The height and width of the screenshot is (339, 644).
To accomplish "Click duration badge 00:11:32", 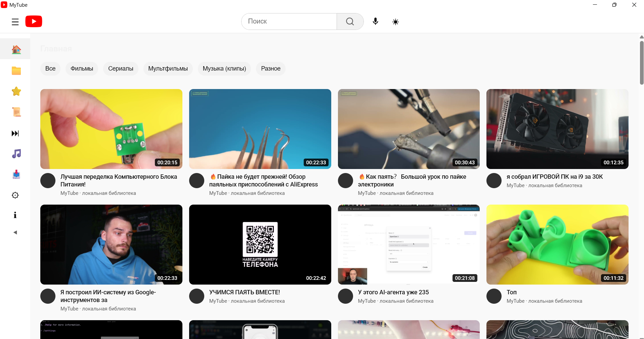I will point(613,278).
